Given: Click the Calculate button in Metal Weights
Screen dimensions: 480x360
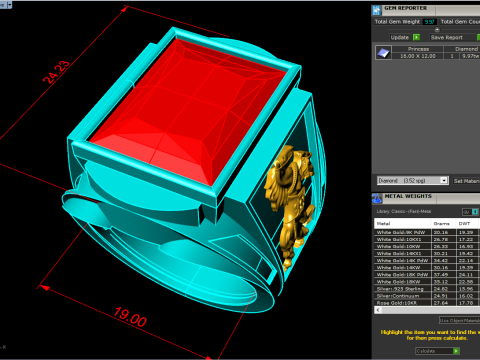Looking at the screenshot, I should pos(434,351).
